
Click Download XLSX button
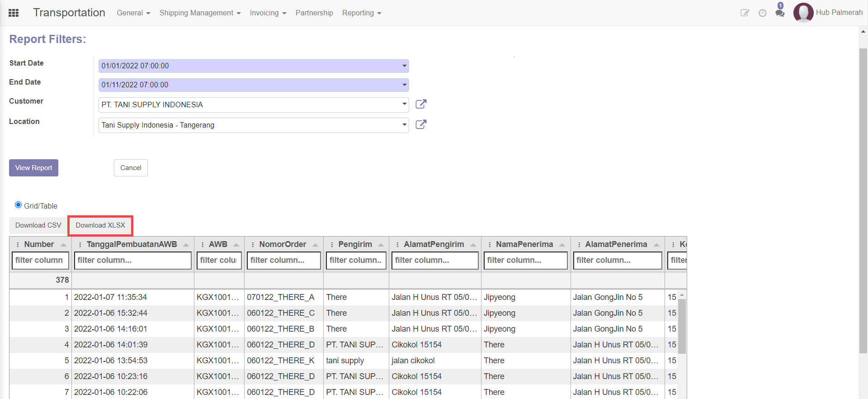click(x=100, y=225)
